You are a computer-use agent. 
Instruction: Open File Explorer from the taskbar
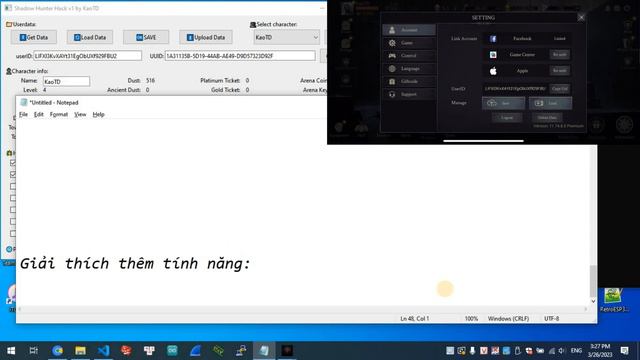[80, 351]
